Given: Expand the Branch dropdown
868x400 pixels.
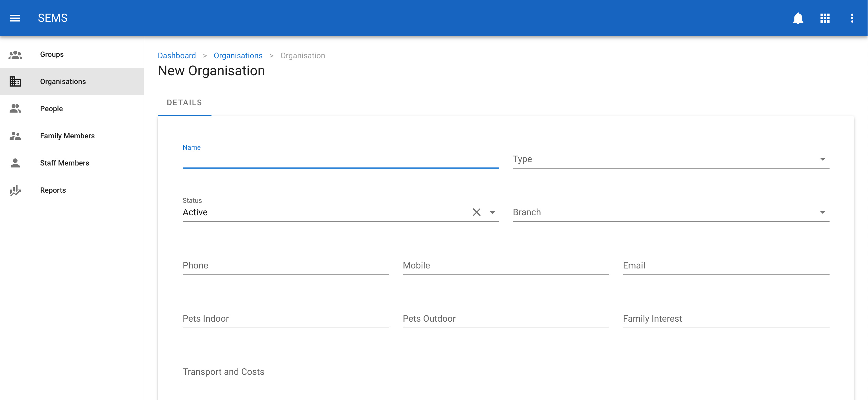Looking at the screenshot, I should pyautogui.click(x=822, y=212).
